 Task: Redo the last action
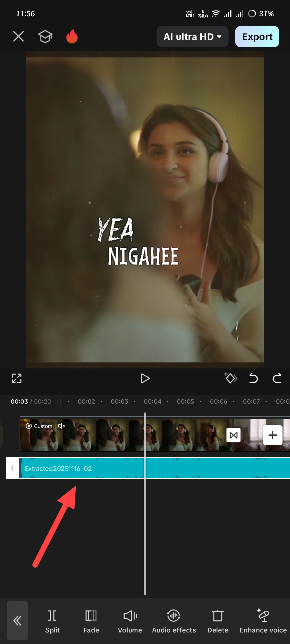(x=277, y=378)
